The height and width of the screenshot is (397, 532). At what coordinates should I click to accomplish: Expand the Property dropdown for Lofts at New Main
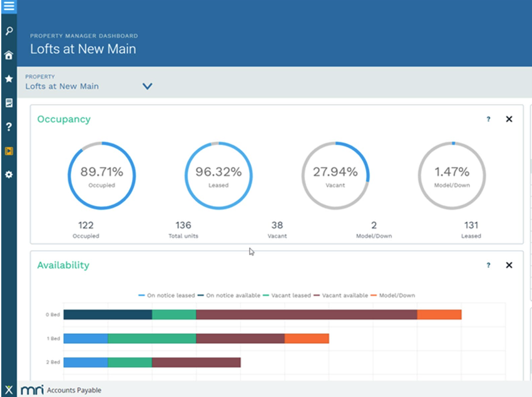(147, 86)
